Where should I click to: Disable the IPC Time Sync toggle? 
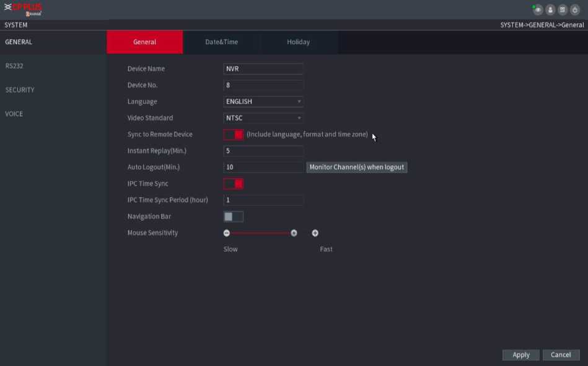[x=234, y=184]
